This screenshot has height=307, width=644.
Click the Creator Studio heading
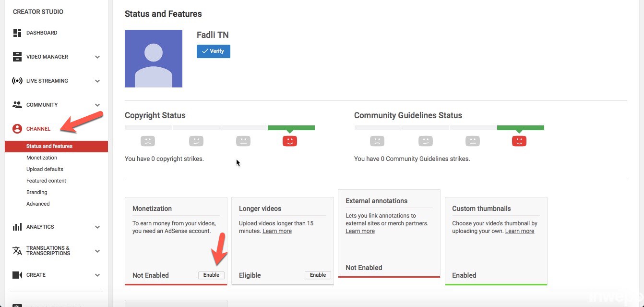[38, 12]
